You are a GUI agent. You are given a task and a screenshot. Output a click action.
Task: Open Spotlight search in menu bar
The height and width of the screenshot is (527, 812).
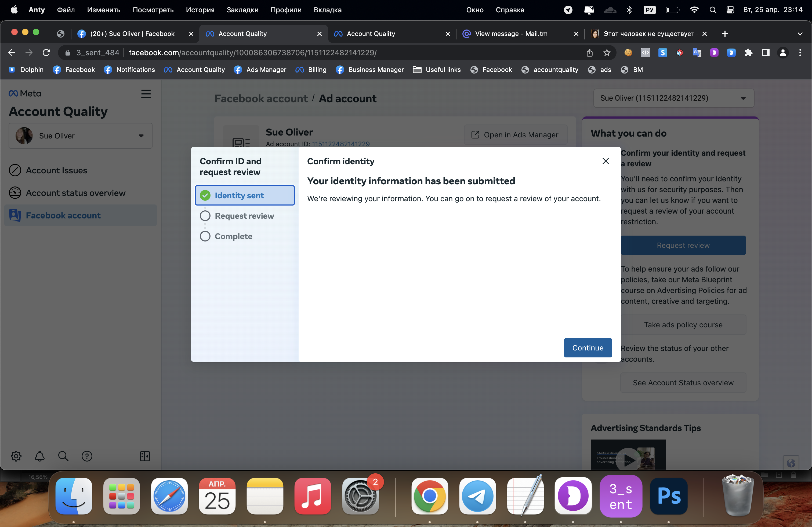pos(713,10)
